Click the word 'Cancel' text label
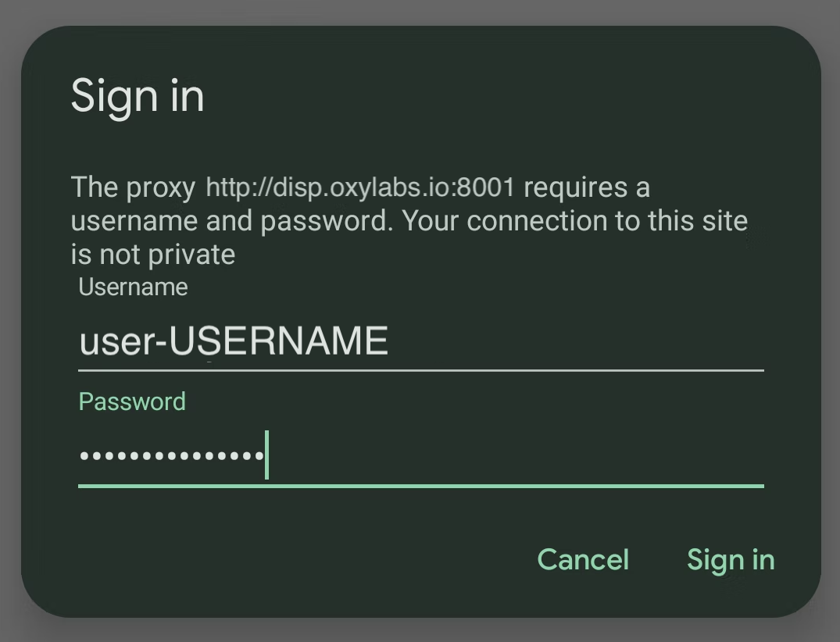The width and height of the screenshot is (840, 642). tap(583, 559)
